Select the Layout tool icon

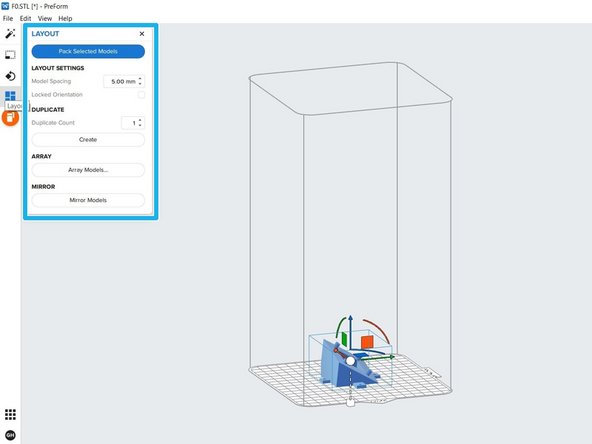(10, 96)
